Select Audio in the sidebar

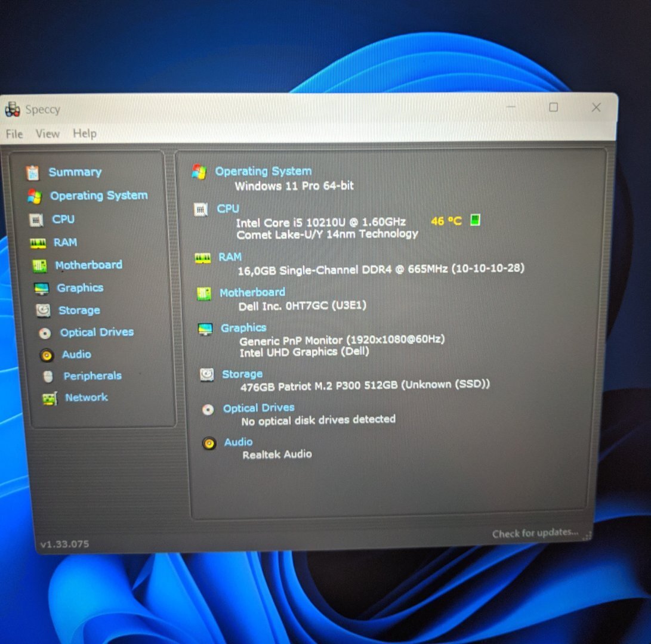point(76,354)
